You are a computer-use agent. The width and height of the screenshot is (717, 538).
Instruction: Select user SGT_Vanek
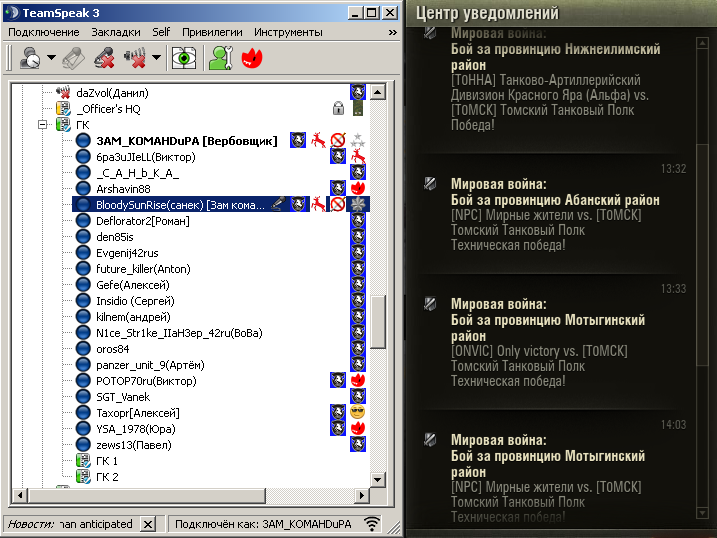(x=123, y=397)
